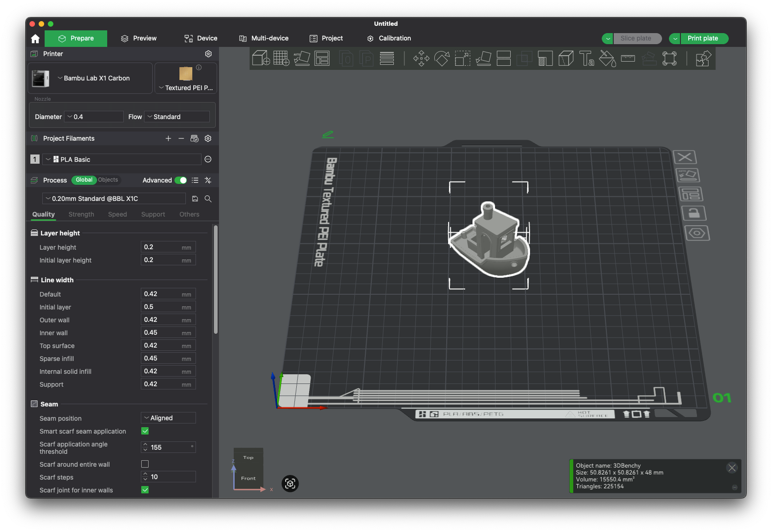This screenshot has height=532, width=772.
Task: Enable Scarf around entire wall checkbox
Action: pyautogui.click(x=145, y=464)
